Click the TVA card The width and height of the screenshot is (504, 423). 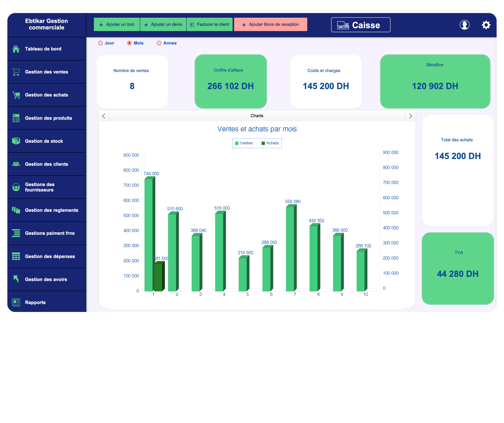458,268
